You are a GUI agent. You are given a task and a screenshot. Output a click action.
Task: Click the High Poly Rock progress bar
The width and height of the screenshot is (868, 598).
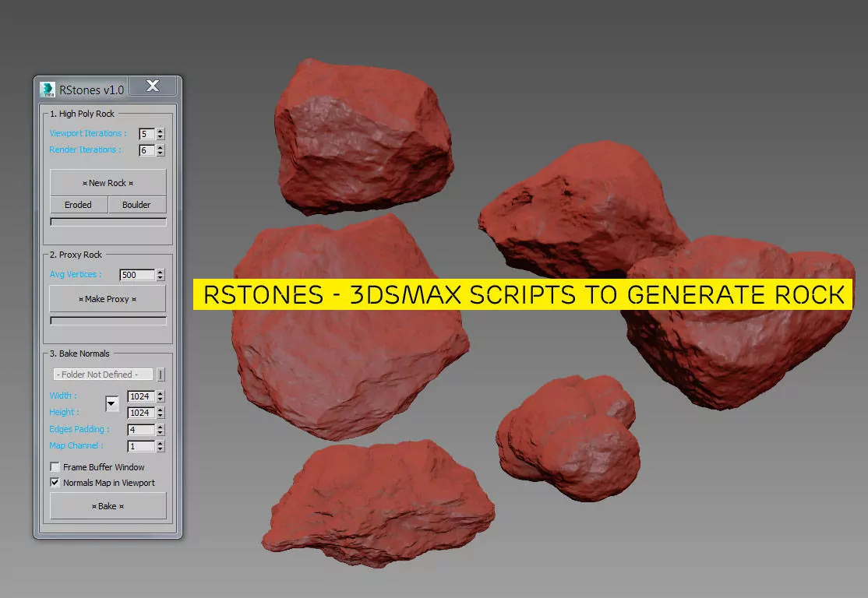coord(108,222)
